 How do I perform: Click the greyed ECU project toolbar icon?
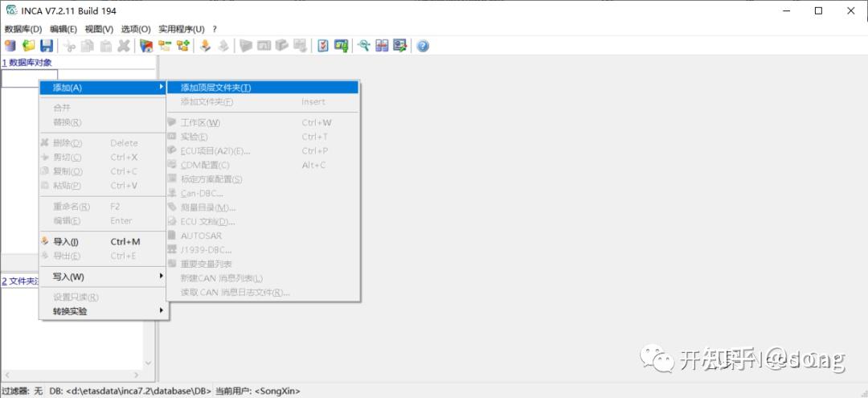tap(282, 46)
